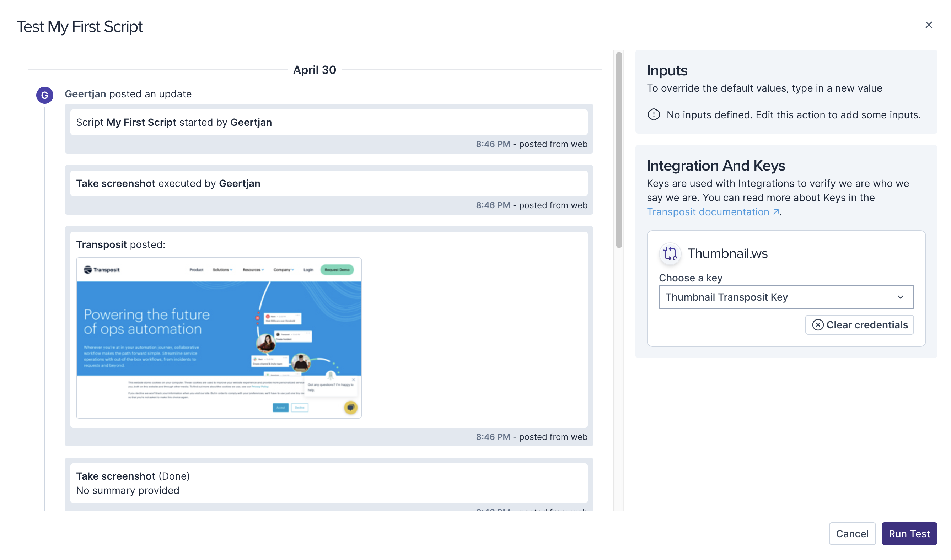Open the Transposit documentation link
This screenshot has height=560, width=951.
coord(708,212)
